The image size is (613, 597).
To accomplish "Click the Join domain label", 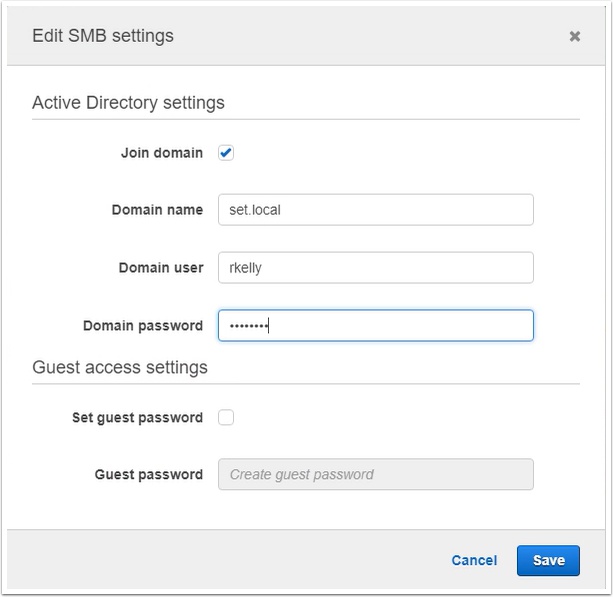I will tap(162, 153).
